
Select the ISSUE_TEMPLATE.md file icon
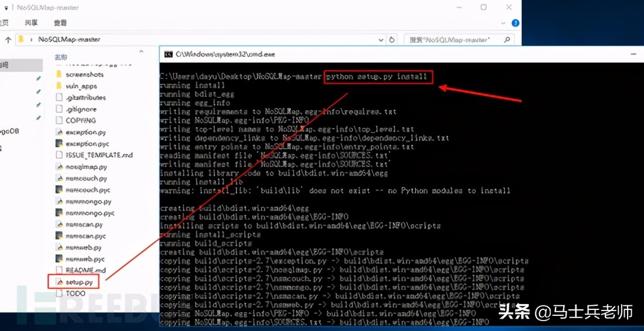(59, 155)
